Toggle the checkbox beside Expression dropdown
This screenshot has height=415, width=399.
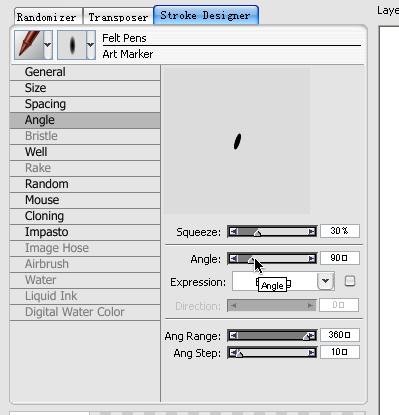click(x=350, y=281)
